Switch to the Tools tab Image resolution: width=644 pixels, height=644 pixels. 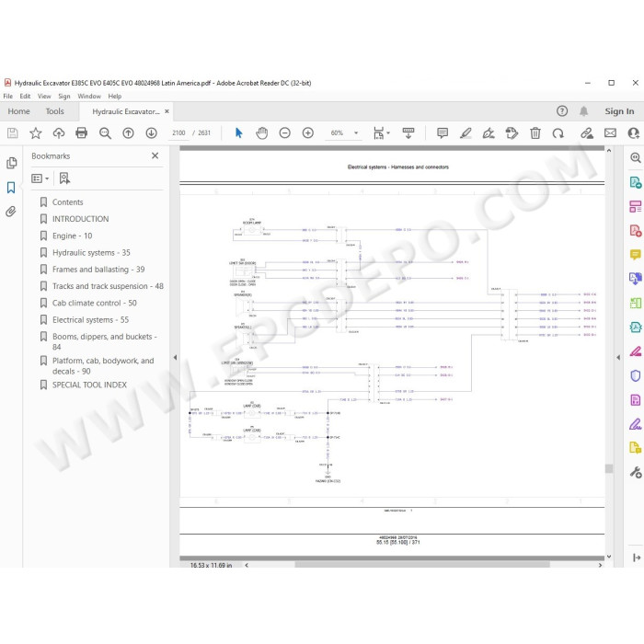[x=54, y=111]
